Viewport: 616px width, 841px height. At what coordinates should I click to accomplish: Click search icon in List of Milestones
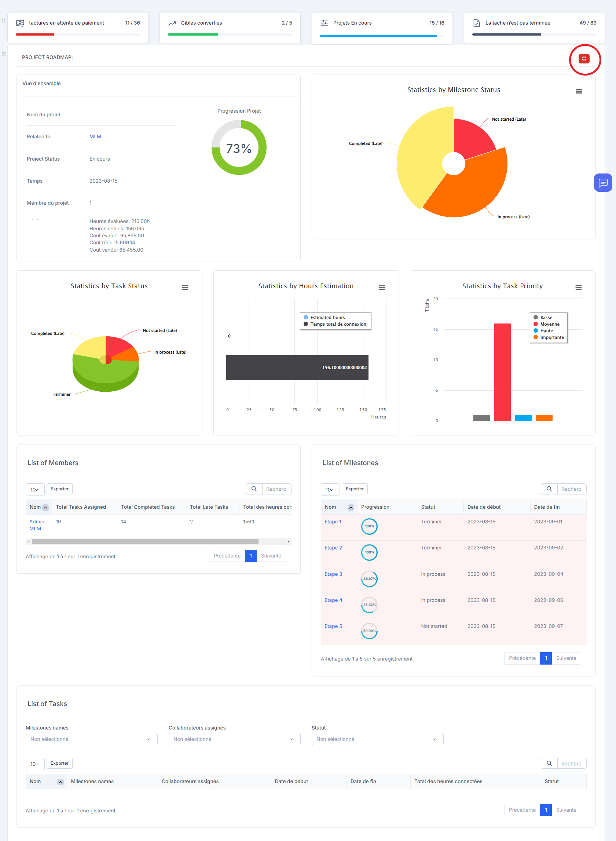coord(549,489)
